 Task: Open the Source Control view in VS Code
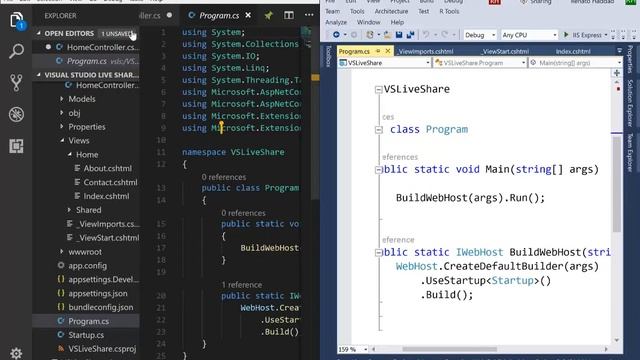click(x=16, y=83)
